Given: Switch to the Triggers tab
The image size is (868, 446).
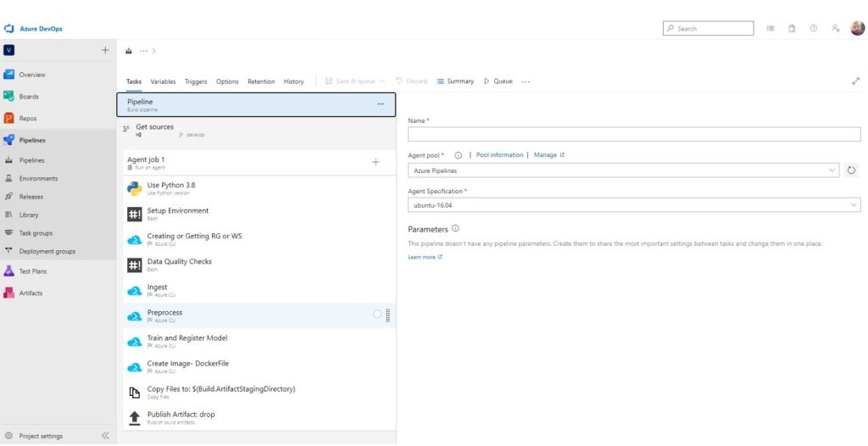Looking at the screenshot, I should (196, 81).
